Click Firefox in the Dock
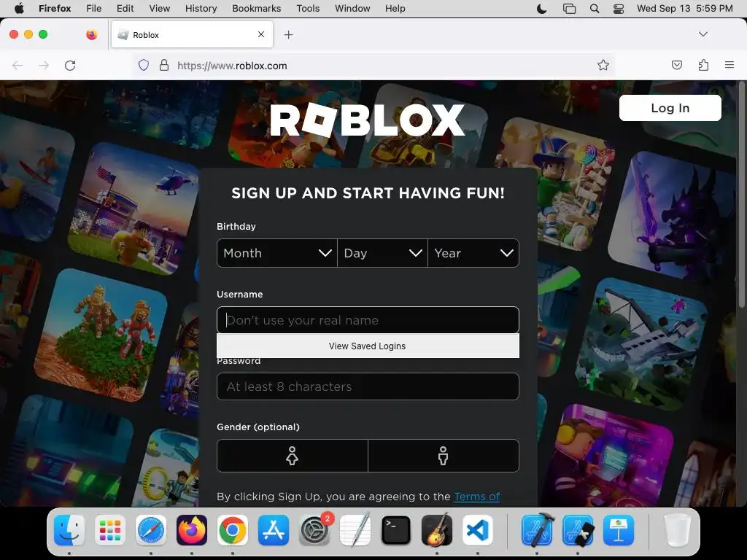 point(192,530)
